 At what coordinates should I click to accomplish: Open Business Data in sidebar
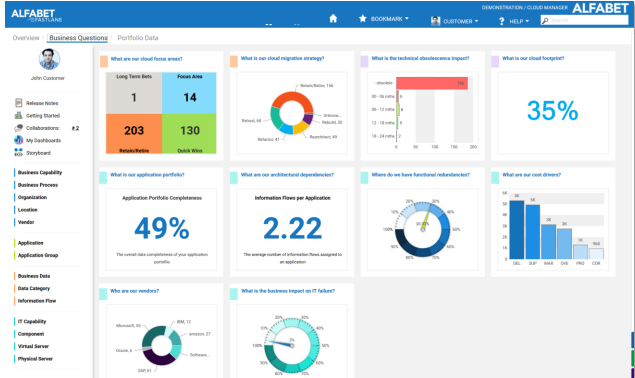tap(34, 276)
